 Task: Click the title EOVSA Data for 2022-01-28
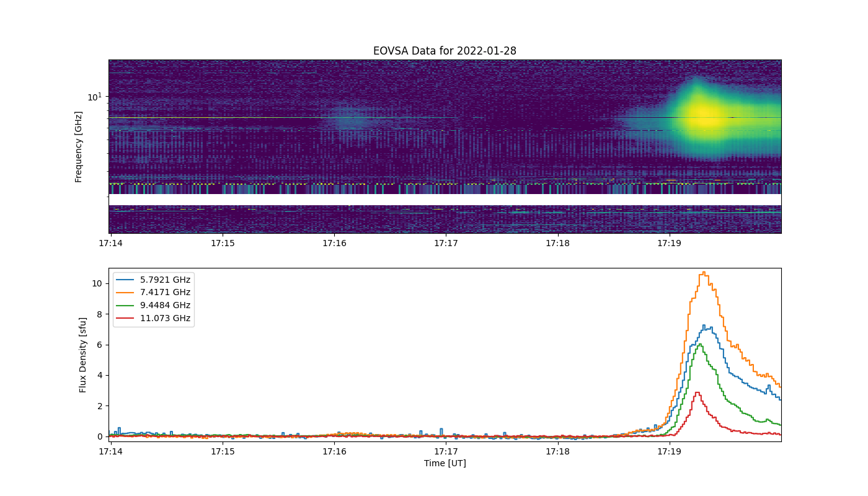tap(445, 51)
